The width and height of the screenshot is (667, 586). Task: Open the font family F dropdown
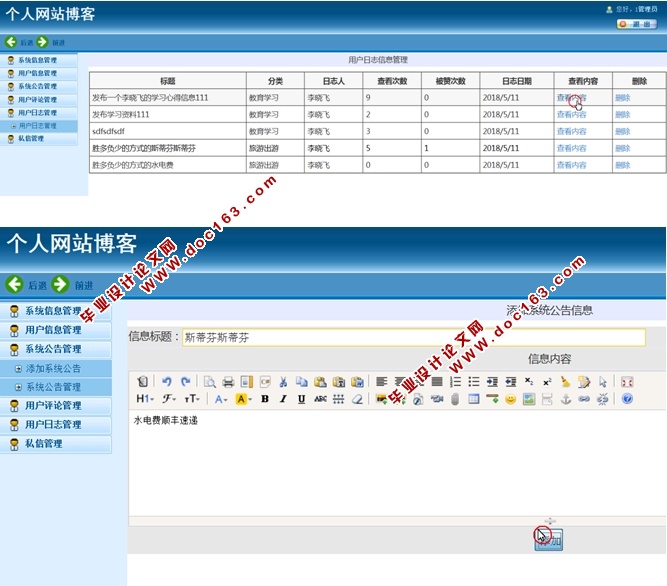pyautogui.click(x=168, y=399)
